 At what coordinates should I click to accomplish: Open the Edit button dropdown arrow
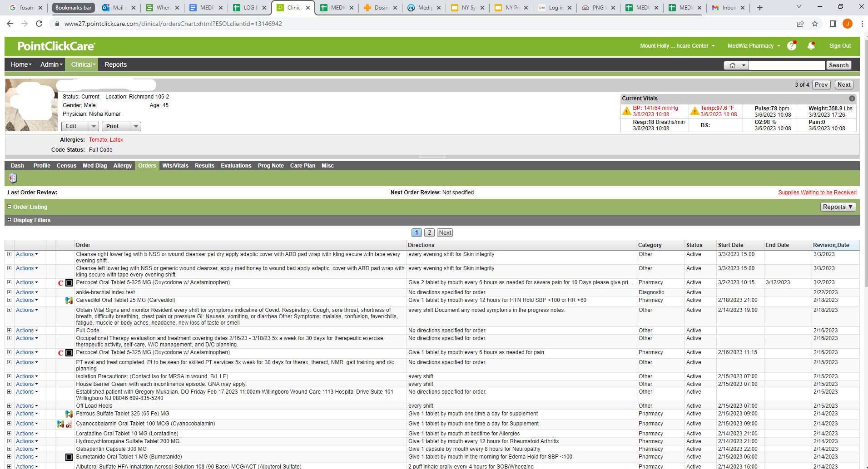tap(94, 127)
